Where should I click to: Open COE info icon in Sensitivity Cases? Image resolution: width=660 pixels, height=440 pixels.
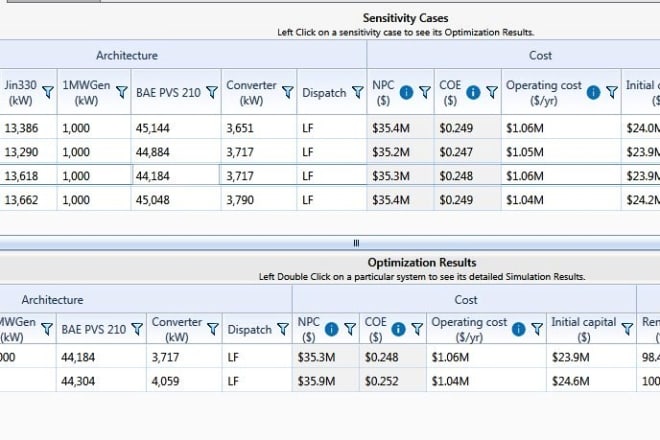point(473,92)
